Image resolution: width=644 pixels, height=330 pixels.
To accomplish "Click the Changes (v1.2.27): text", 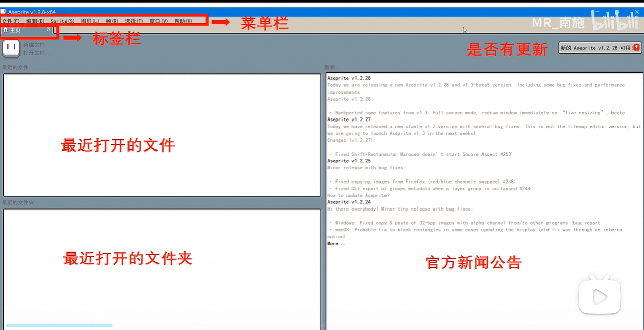I will coord(351,140).
